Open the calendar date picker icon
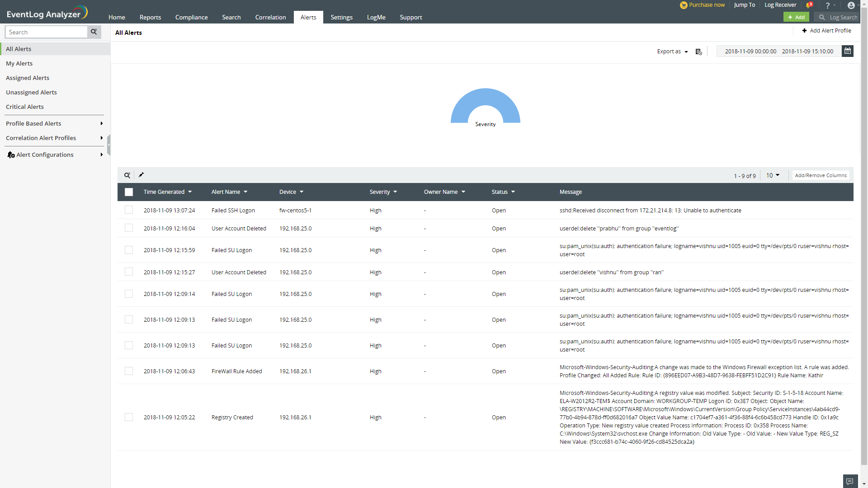 click(848, 51)
